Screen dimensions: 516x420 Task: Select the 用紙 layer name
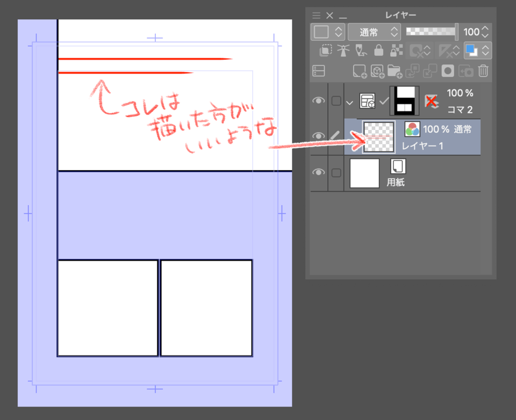(x=395, y=182)
